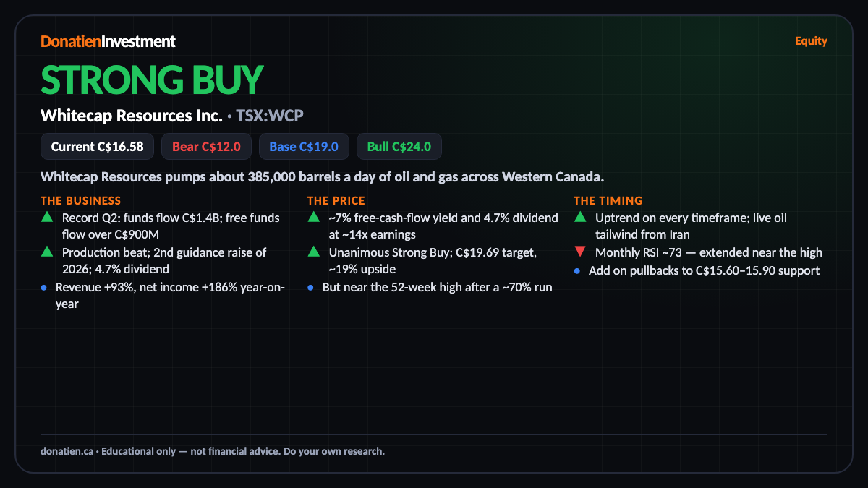Click the green triangle beside Record Q2 funds flow

pyautogui.click(x=47, y=217)
